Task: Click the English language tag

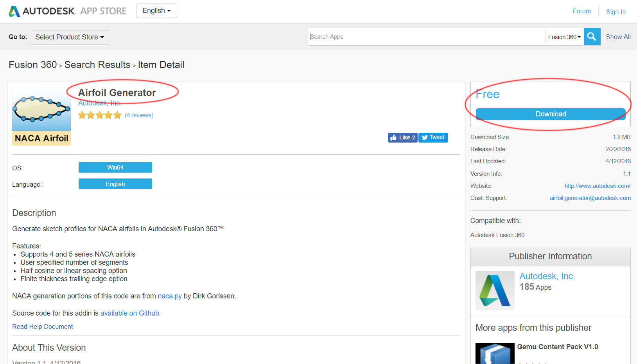Action: (115, 184)
